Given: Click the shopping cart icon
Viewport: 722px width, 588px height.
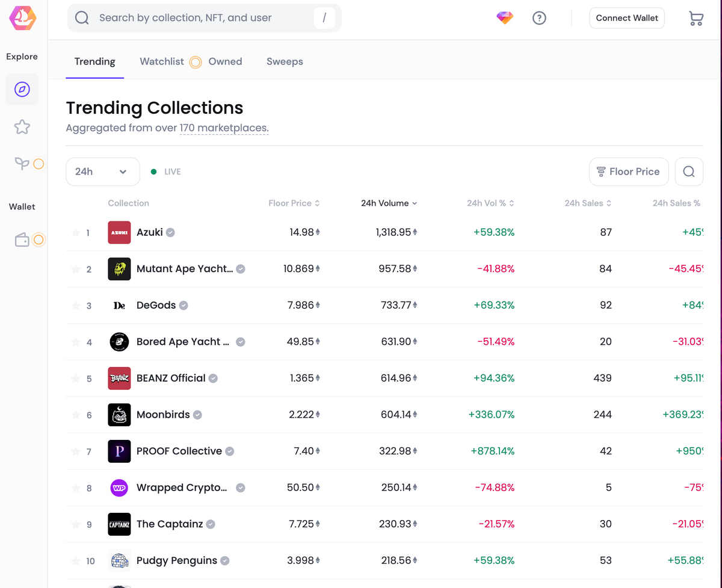Looking at the screenshot, I should [696, 18].
